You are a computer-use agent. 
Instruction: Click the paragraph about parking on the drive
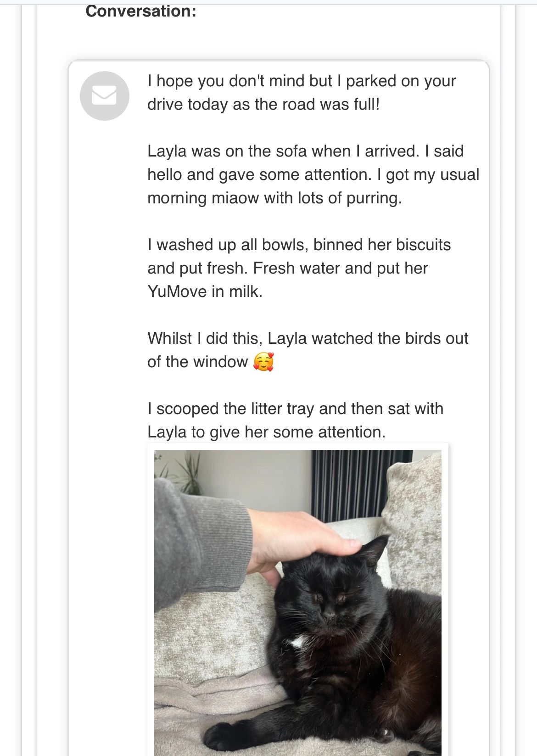coord(302,93)
